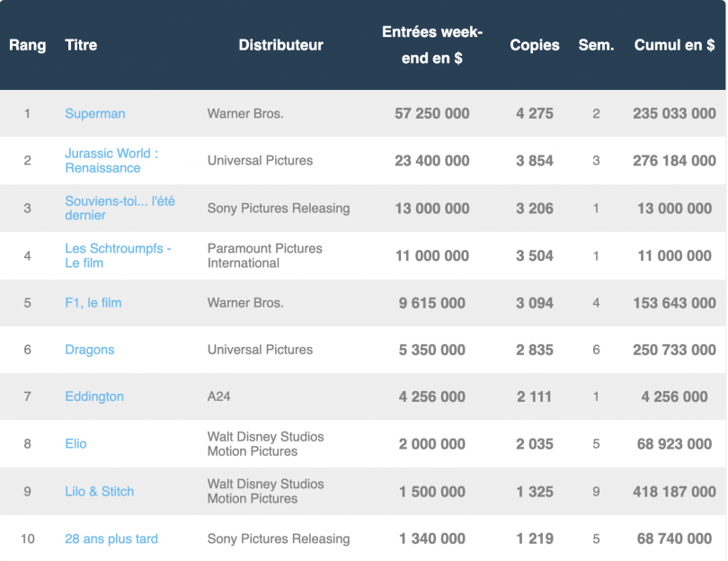Click the Distributeur column header
The width and height of the screenshot is (728, 561).
pyautogui.click(x=281, y=45)
